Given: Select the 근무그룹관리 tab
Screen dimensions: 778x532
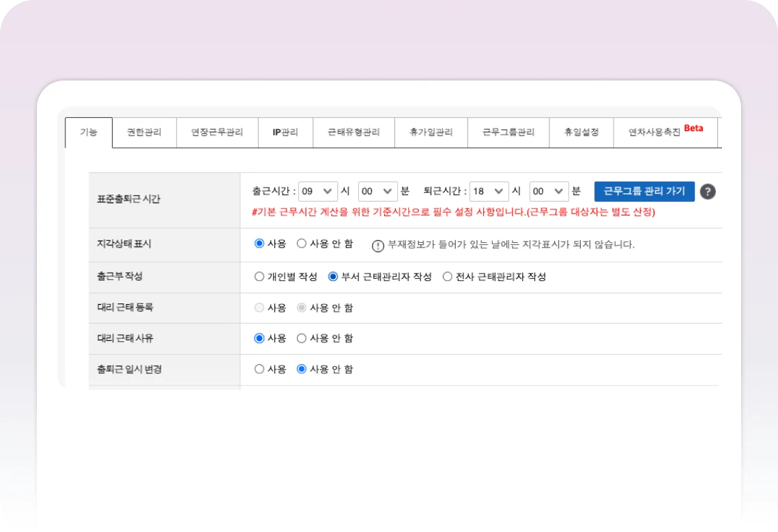Looking at the screenshot, I should [508, 132].
